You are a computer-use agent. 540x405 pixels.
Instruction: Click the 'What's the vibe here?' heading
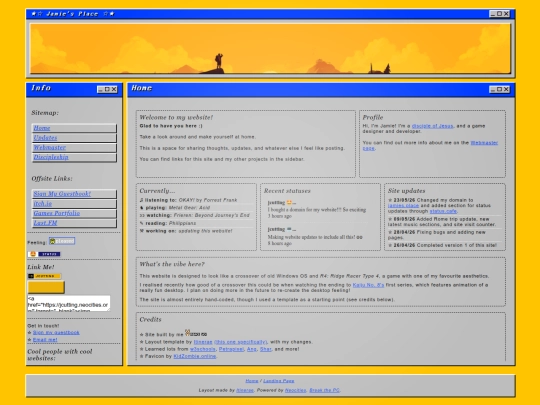click(172, 264)
